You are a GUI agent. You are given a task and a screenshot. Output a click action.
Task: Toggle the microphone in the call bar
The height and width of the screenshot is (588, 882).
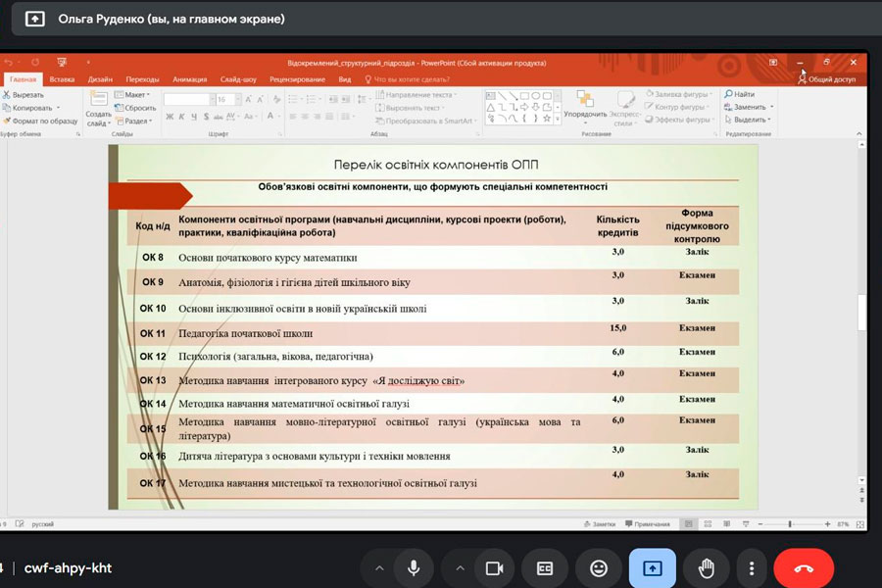[x=414, y=568]
